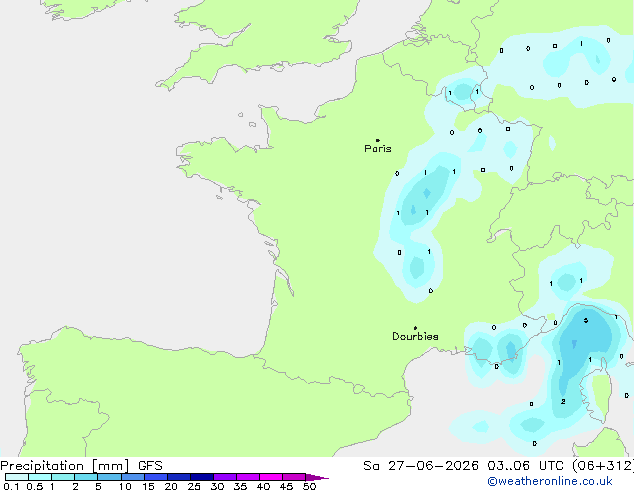Screen dimensions: 634x490
Task: Pick the 0.5–1 mm legend color swatch
Action: click(40, 477)
